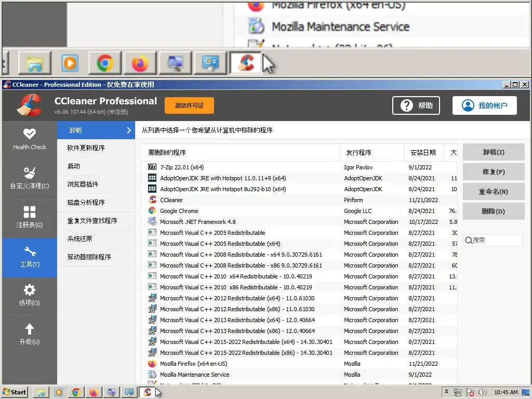
Task: Click the CCleaner logo in header
Action: pyautogui.click(x=30, y=105)
